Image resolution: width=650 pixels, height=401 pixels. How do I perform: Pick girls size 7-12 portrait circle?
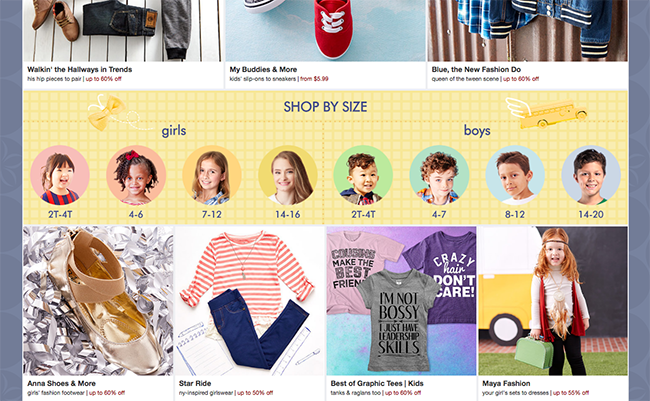tap(212, 175)
